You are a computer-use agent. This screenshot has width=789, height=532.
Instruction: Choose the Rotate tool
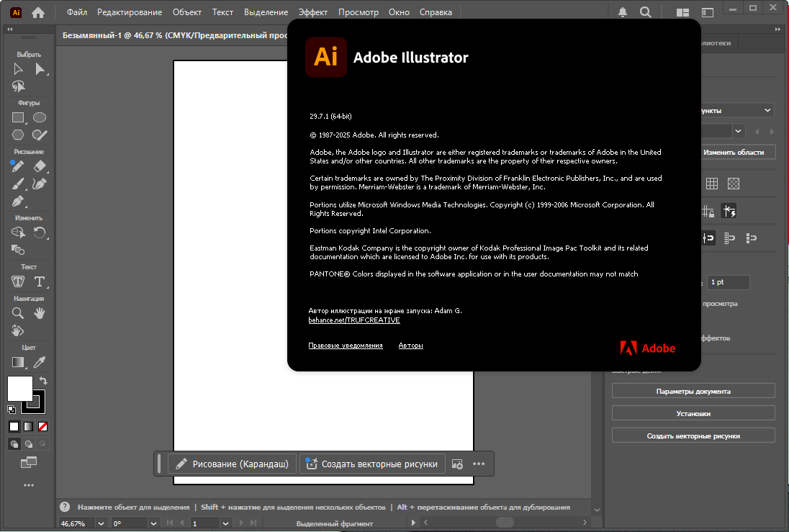coord(40,233)
